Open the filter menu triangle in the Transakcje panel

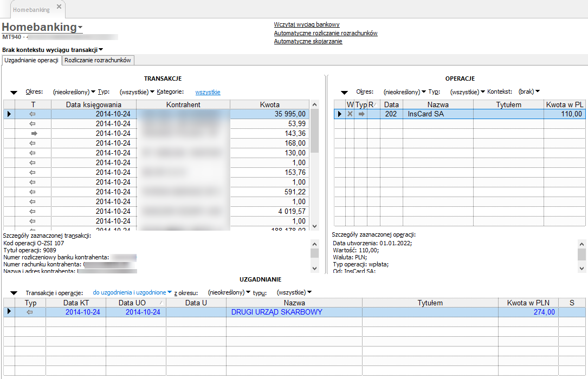pos(14,93)
